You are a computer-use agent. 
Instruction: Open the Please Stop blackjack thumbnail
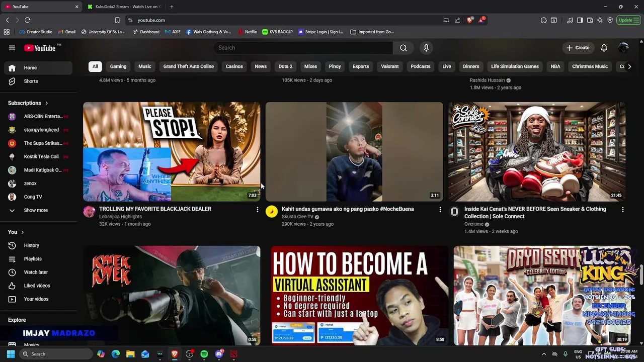(172, 152)
